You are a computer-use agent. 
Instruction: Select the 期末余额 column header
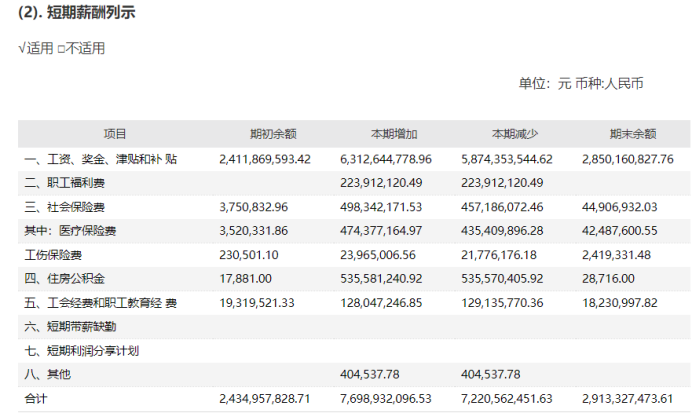point(633,134)
